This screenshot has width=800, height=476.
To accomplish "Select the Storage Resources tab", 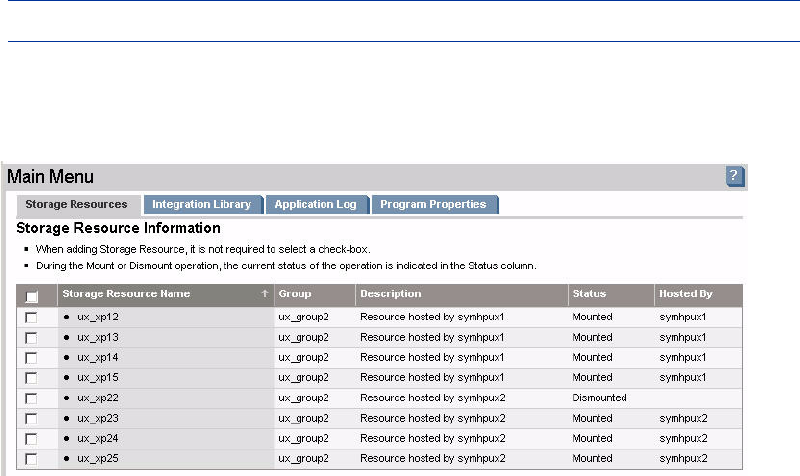I will coord(76,204).
